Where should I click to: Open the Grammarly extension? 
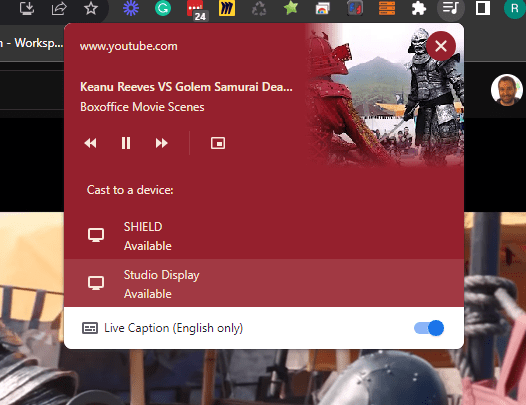click(163, 8)
